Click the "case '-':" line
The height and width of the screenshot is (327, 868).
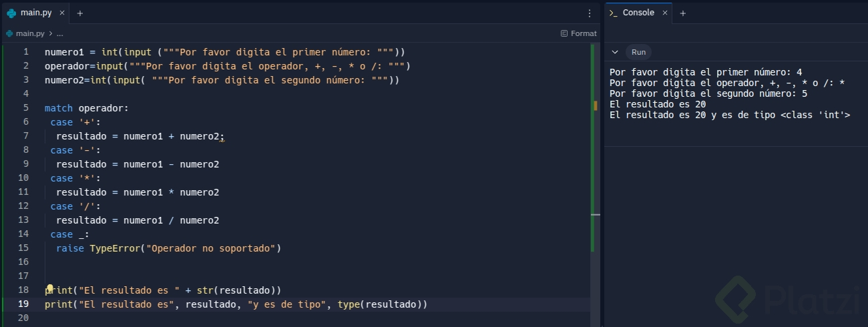(x=75, y=149)
